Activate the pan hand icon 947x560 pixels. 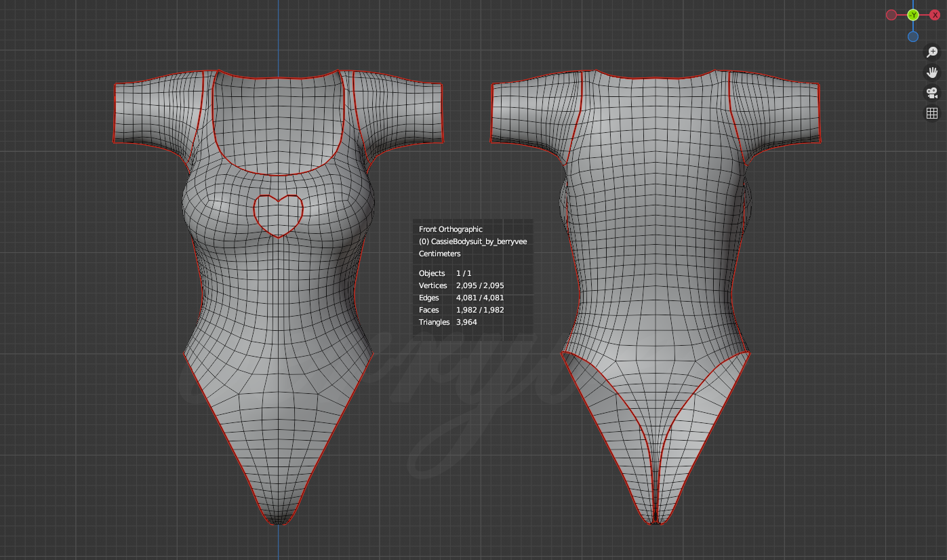click(932, 73)
